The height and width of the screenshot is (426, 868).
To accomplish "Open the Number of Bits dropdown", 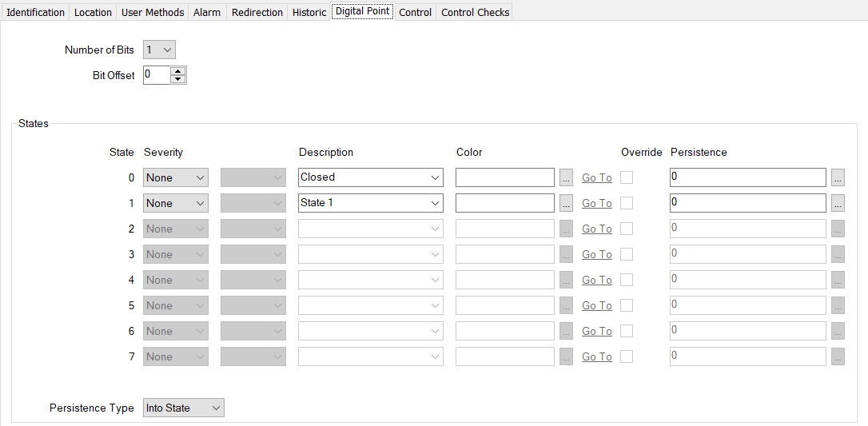I will [159, 50].
